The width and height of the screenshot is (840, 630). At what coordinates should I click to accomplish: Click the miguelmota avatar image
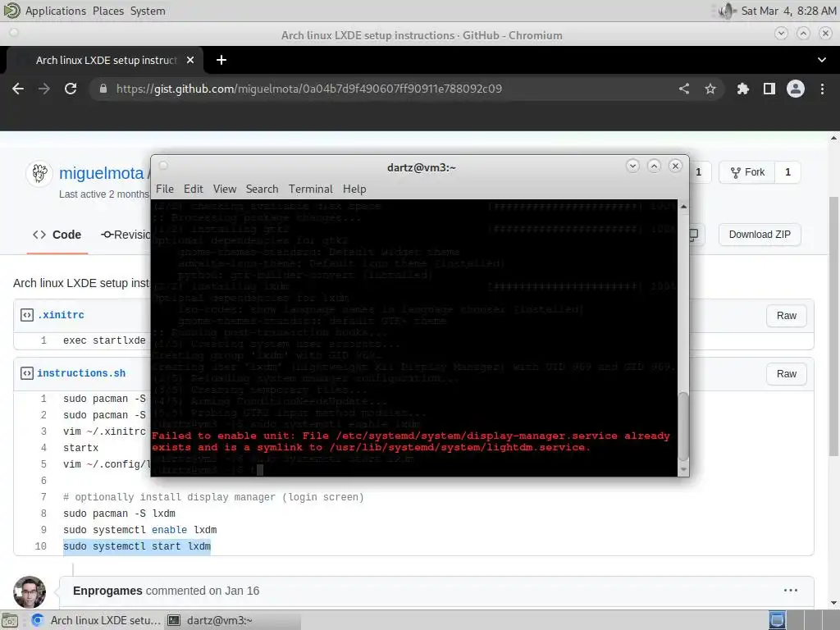coord(39,174)
